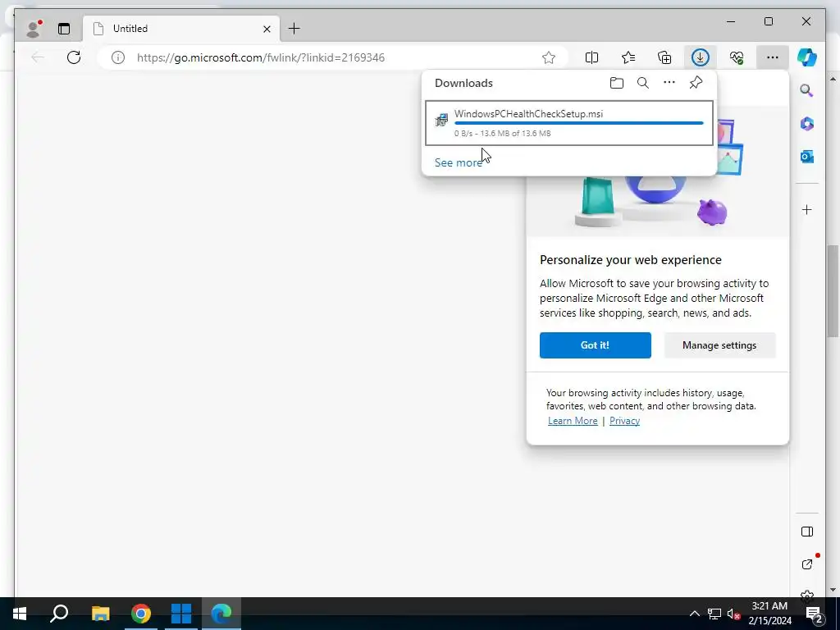This screenshot has height=630, width=840.
Task: Open the network tray icon
Action: click(714, 614)
